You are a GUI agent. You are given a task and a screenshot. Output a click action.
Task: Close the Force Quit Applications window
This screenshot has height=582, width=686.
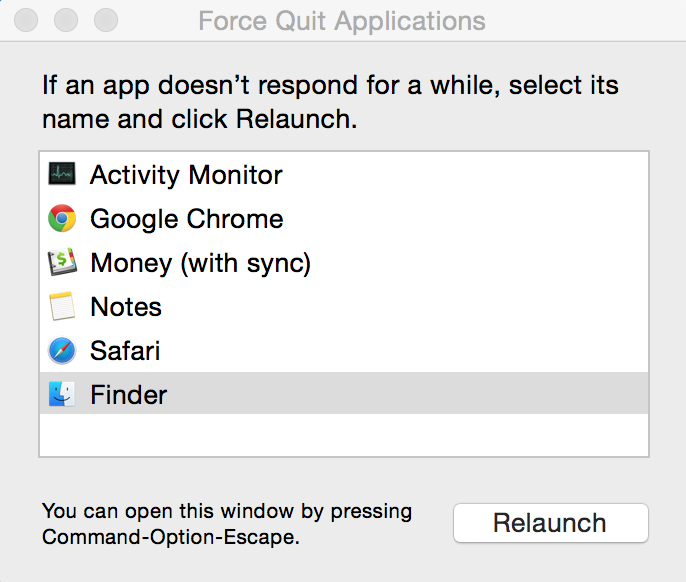coord(29,20)
